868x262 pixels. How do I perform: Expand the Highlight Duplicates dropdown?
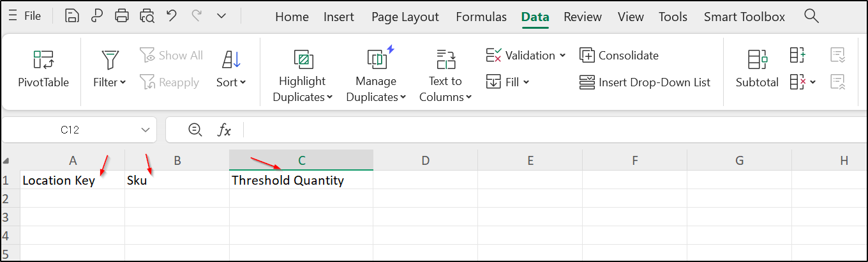click(303, 97)
